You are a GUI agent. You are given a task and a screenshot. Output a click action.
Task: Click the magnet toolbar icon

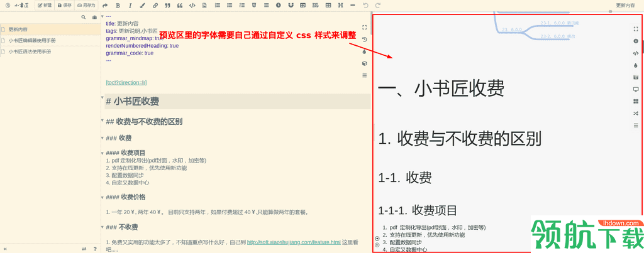[x=291, y=5]
